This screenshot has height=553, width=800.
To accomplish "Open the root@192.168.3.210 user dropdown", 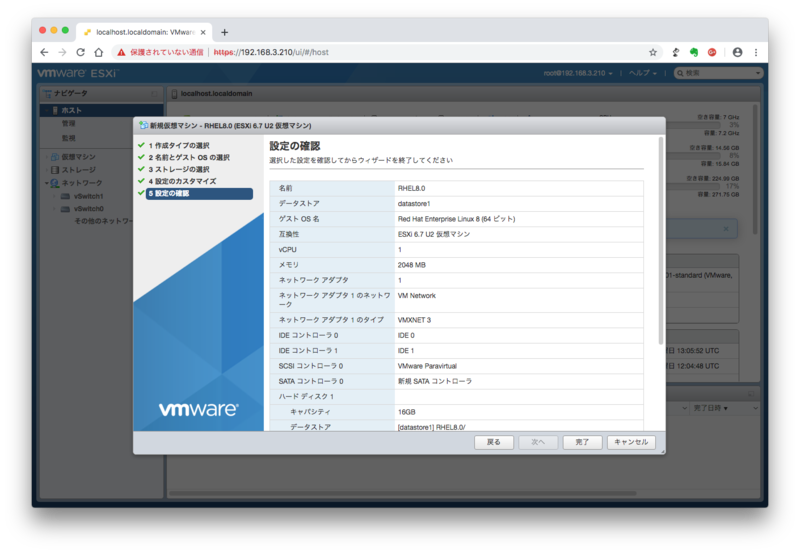I will coord(578,73).
